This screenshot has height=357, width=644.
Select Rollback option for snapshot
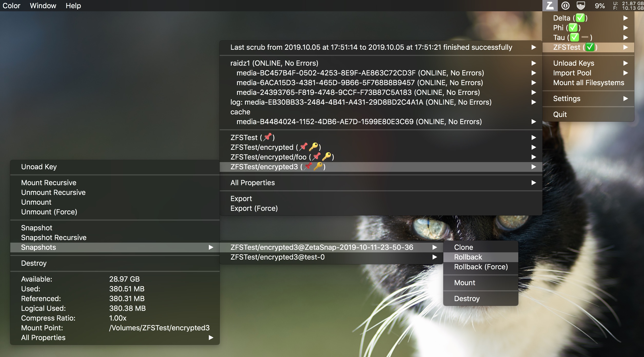[x=469, y=257]
